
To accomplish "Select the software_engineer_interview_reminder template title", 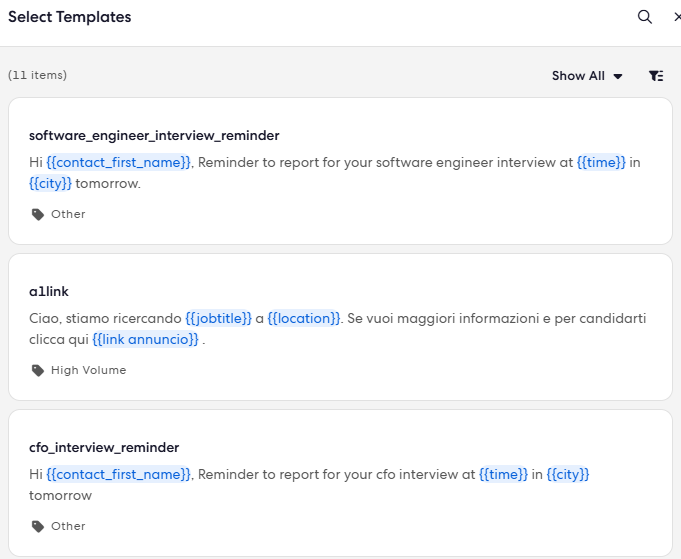I will tap(154, 136).
